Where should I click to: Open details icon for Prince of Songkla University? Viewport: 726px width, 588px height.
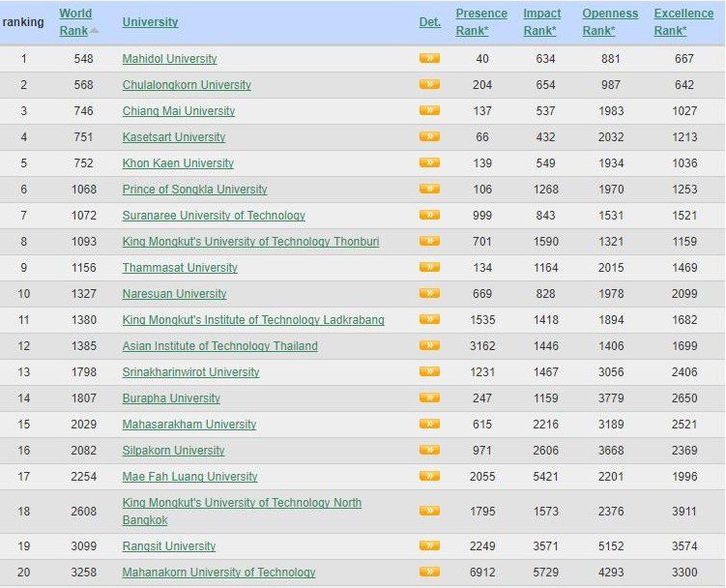coord(429,189)
